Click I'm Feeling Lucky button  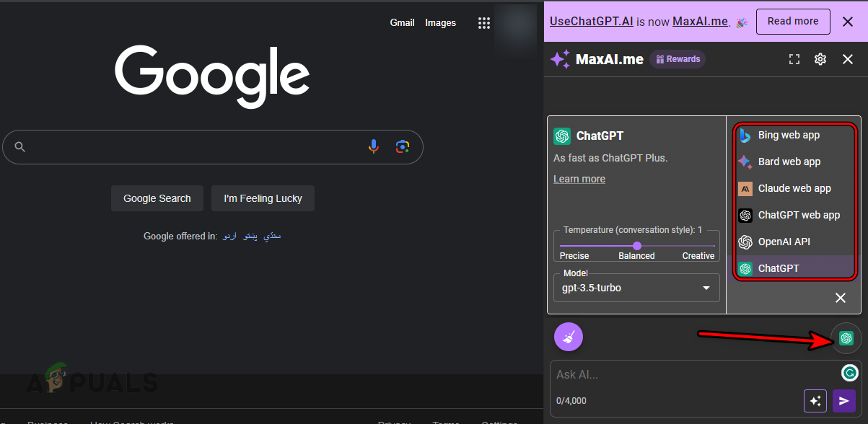point(263,198)
